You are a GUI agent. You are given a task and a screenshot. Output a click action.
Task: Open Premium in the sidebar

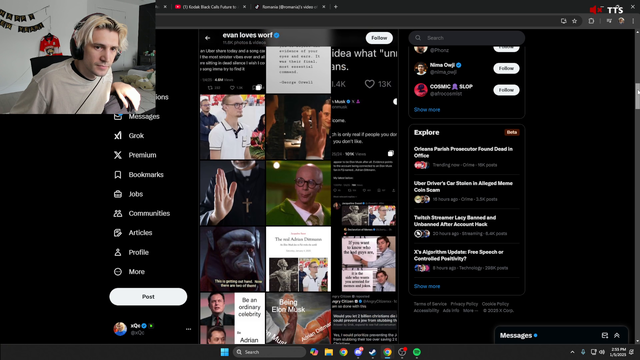point(135,155)
